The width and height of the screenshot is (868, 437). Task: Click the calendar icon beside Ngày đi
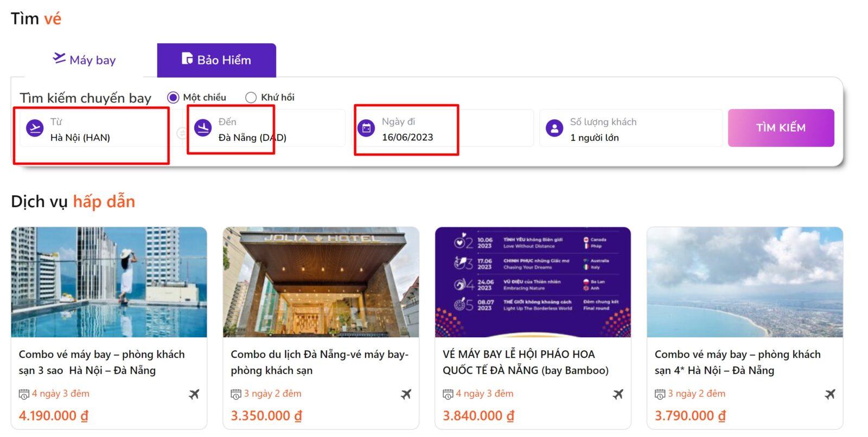[x=367, y=128]
